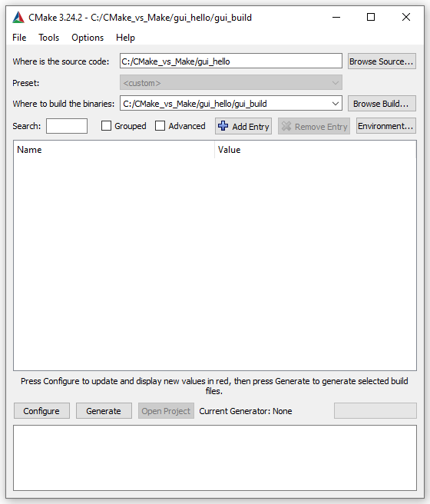Click the Value column header
The height and width of the screenshot is (504, 430).
[x=316, y=150]
